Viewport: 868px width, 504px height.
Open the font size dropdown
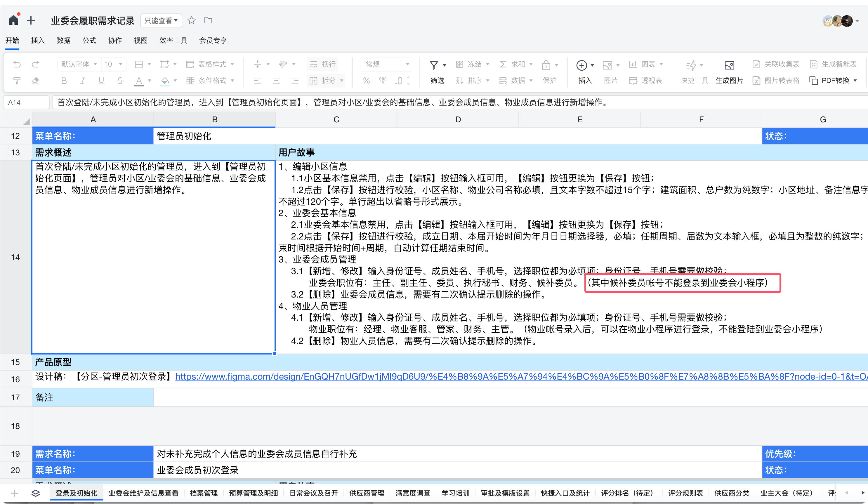click(114, 64)
